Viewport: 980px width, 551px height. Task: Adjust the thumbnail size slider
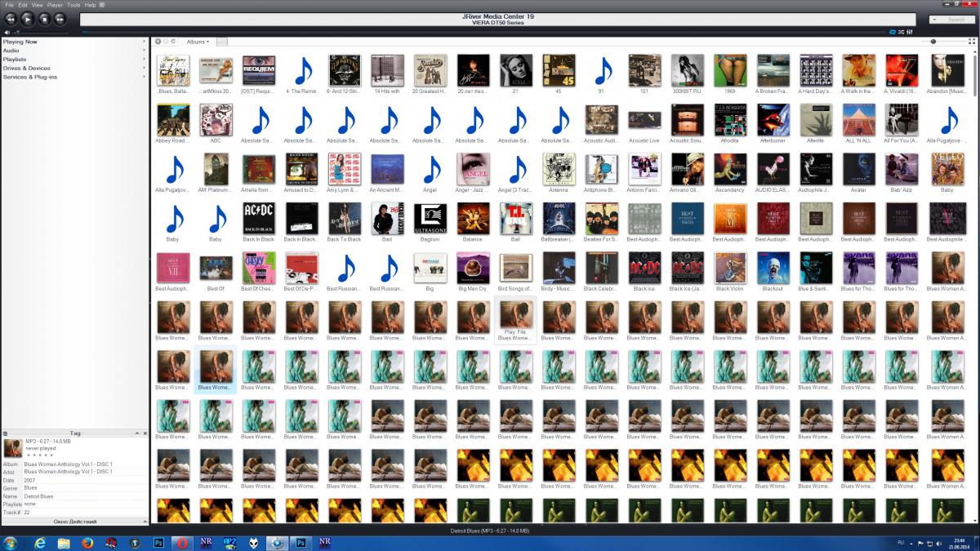(944, 42)
